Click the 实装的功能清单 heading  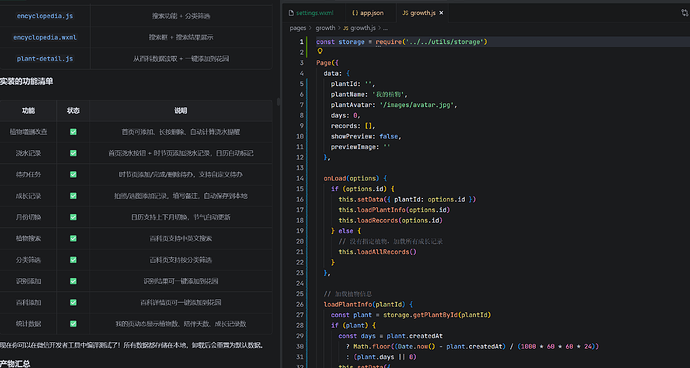(26, 81)
